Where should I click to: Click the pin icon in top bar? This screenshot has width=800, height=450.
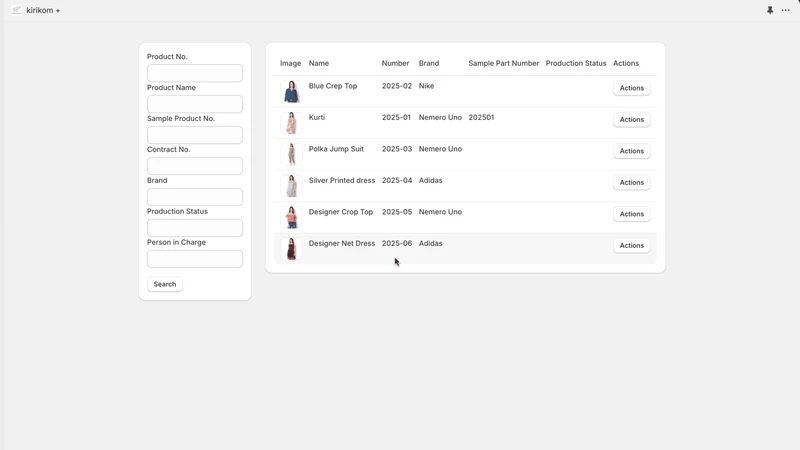[770, 10]
